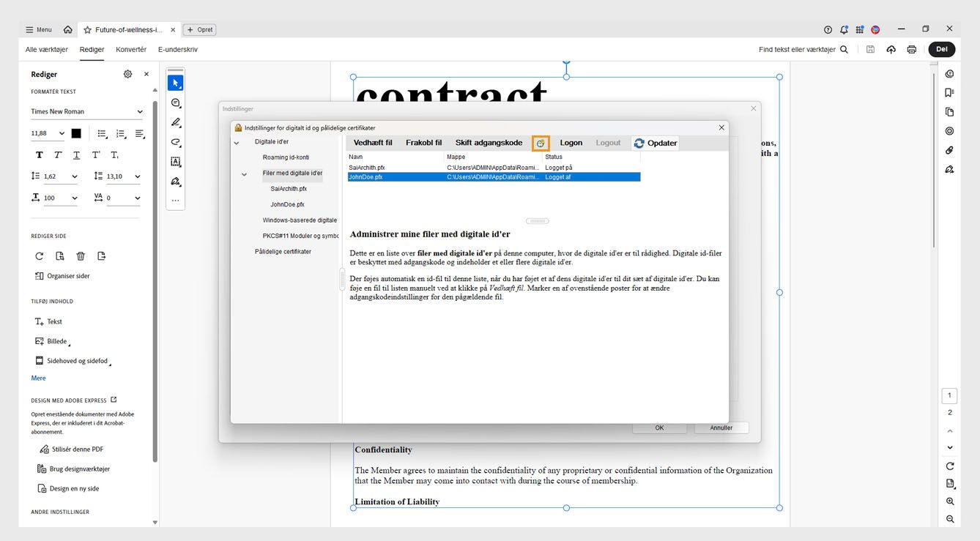Open the attachments paperclip icon
This screenshot has height=541, width=980.
(950, 150)
